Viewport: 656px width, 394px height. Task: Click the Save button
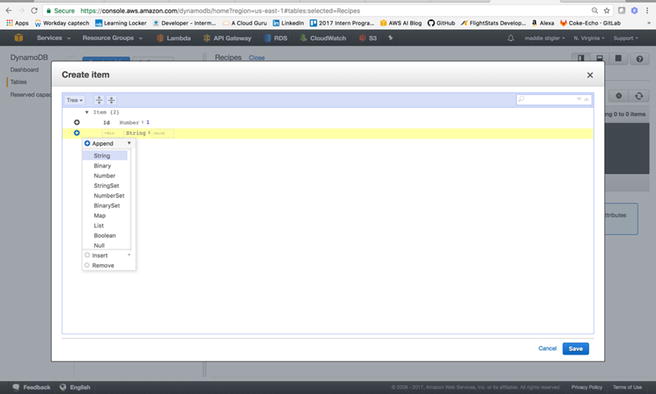coord(576,348)
